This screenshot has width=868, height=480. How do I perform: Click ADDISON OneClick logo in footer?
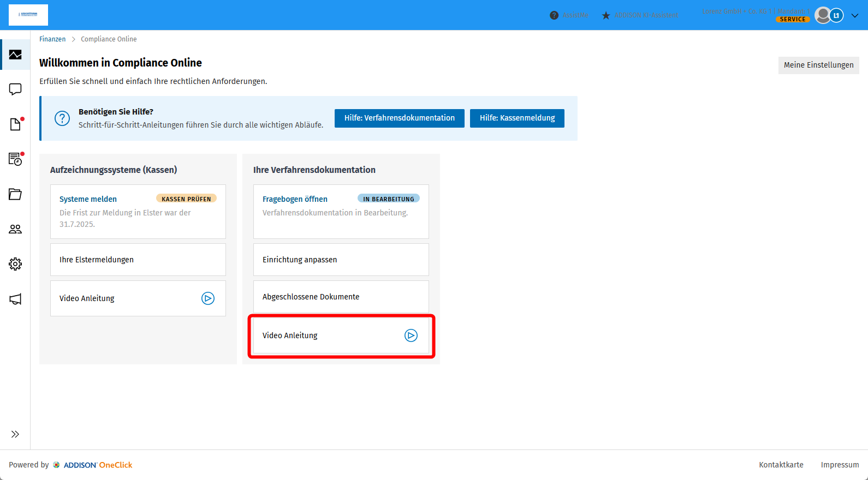(x=92, y=465)
